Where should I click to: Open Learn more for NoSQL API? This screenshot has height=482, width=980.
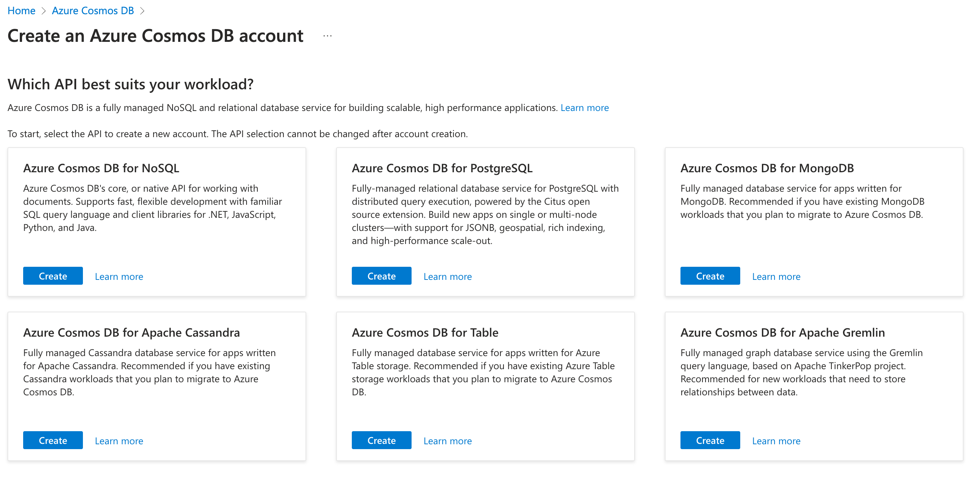(x=119, y=276)
